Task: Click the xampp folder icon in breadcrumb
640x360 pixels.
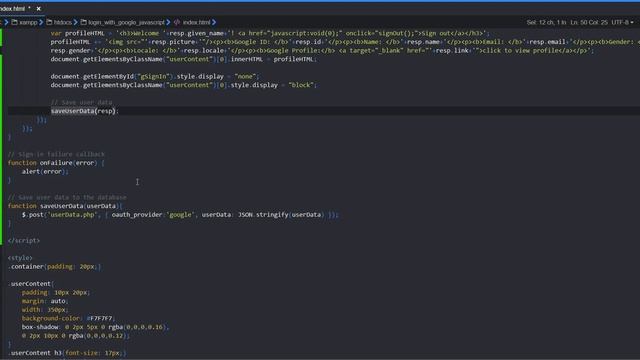Action: [14, 22]
